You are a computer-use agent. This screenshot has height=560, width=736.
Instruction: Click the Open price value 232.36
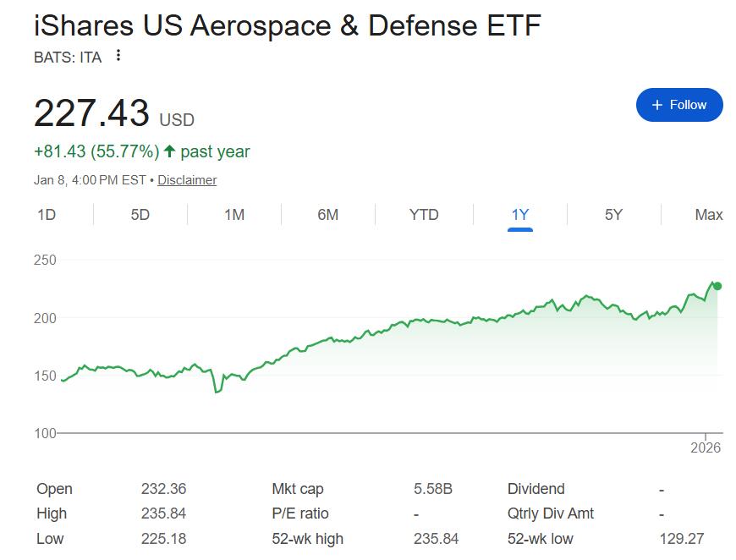163,489
